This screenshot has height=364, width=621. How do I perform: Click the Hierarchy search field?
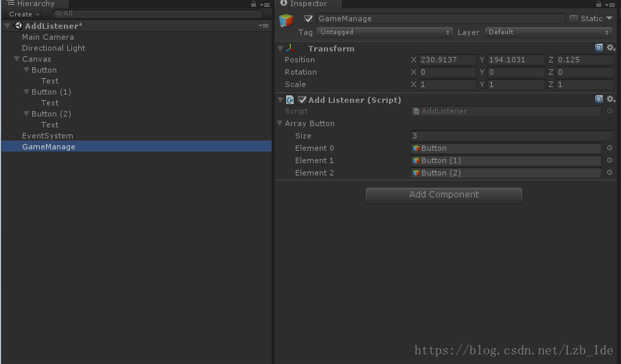[158, 14]
